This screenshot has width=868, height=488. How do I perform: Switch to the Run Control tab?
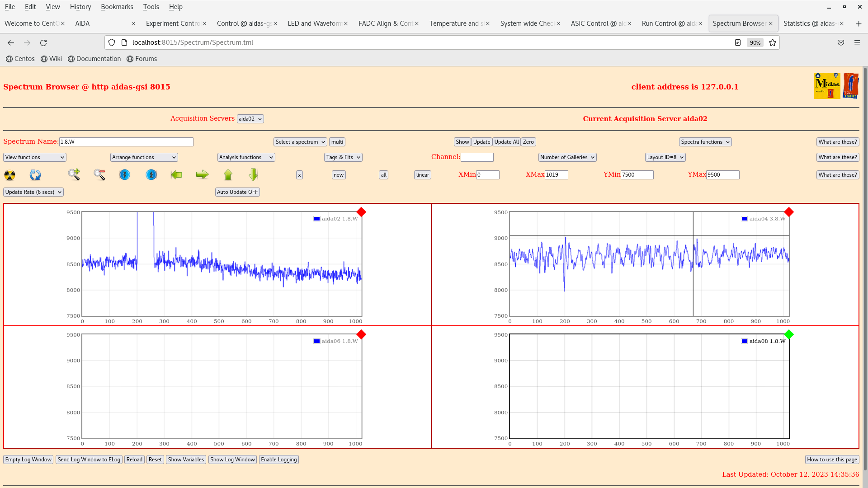click(668, 23)
